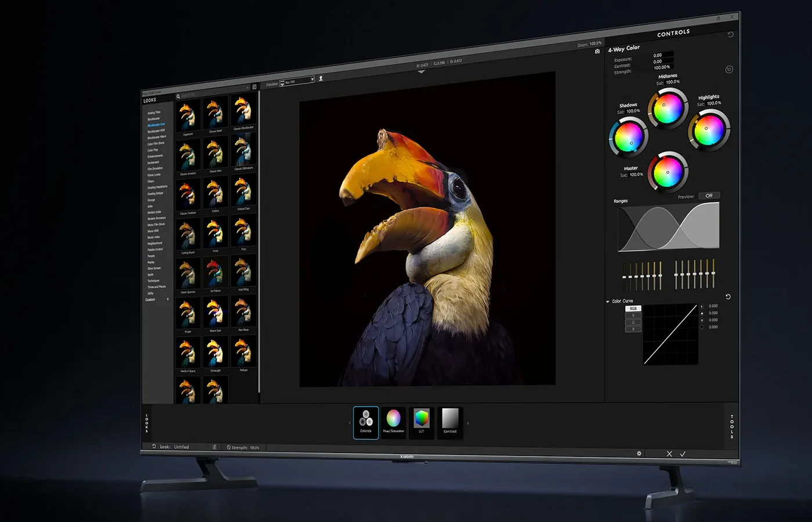Select the RGB channel for Color Curve
This screenshot has width=812, height=522.
click(633, 309)
